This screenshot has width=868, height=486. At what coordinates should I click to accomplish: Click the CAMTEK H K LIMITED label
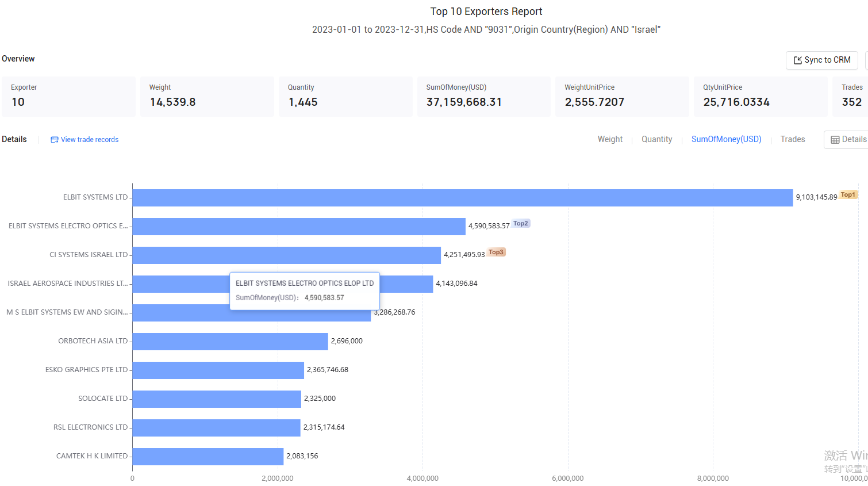point(92,456)
